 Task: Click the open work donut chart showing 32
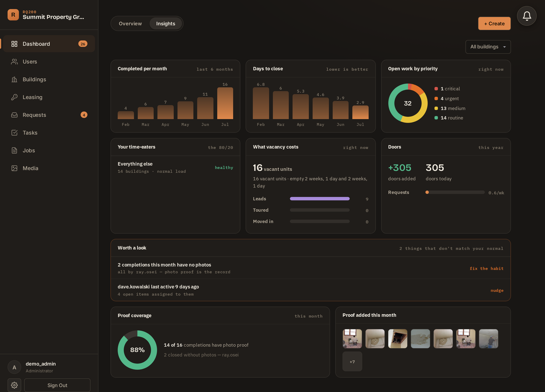tap(408, 103)
